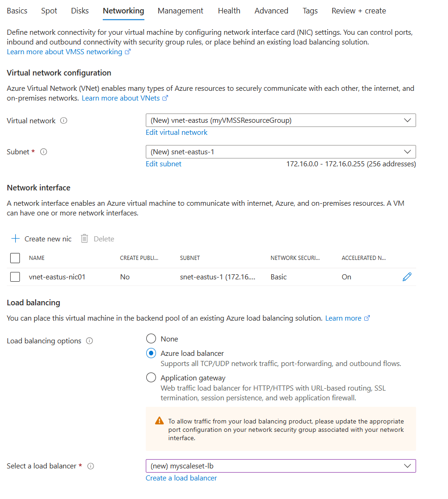Image resolution: width=448 pixels, height=499 pixels.
Task: Click the warning icon in the traffic notice
Action: point(159,421)
